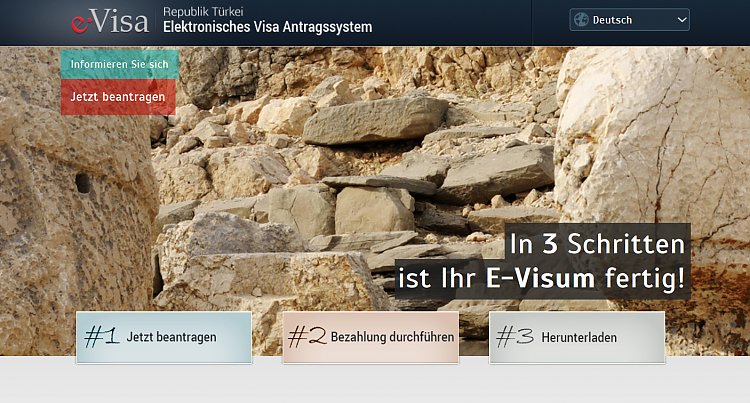This screenshot has width=750, height=403.
Task: Click the bold E-Visum word in banner
Action: click(x=540, y=279)
